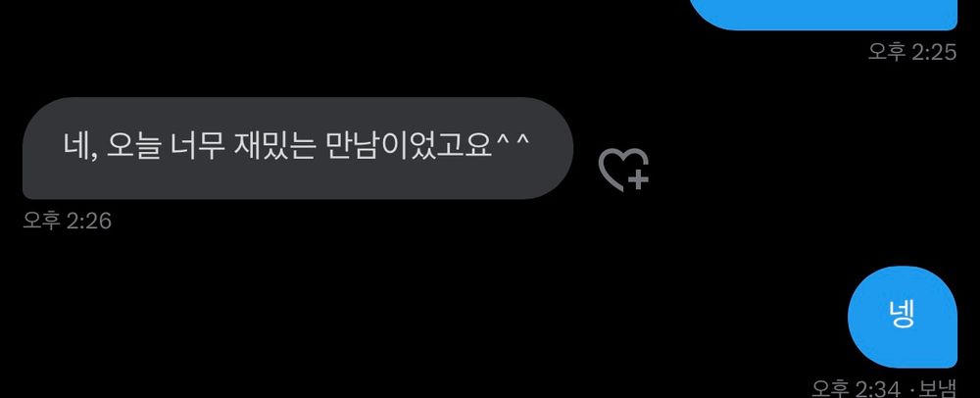Click the word 재밌는 in the received message
The width and height of the screenshot is (980, 398).
point(273,146)
